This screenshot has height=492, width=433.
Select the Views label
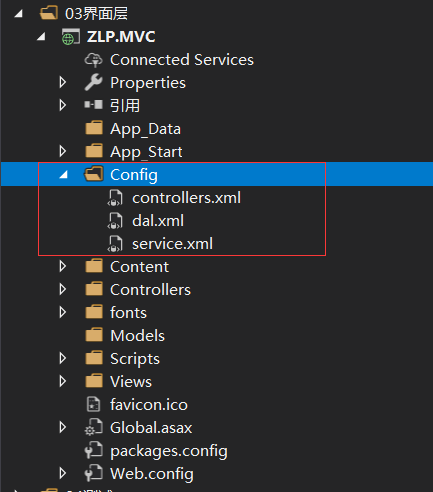coord(131,381)
